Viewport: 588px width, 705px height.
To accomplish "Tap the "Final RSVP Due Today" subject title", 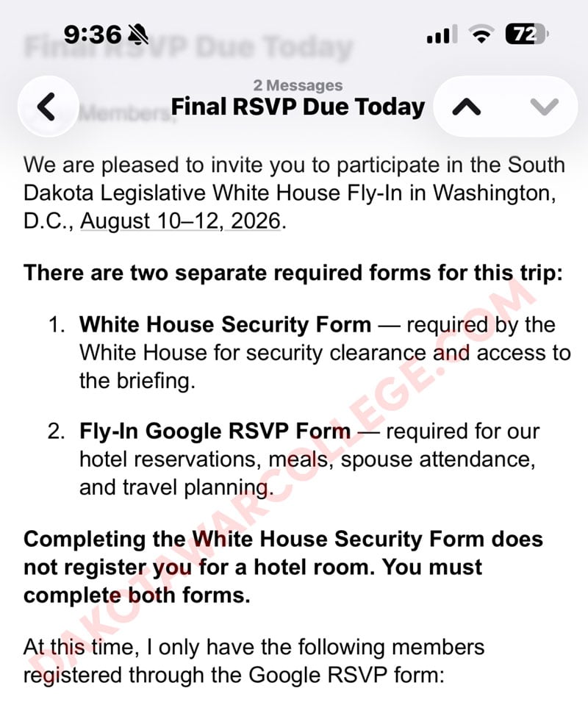I will pos(298,107).
